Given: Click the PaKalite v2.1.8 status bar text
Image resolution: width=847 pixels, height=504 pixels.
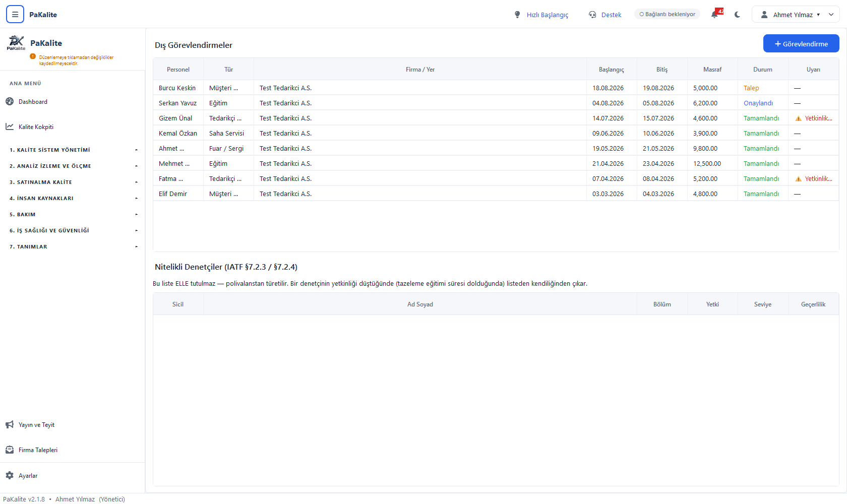Looking at the screenshot, I should pyautogui.click(x=24, y=499).
